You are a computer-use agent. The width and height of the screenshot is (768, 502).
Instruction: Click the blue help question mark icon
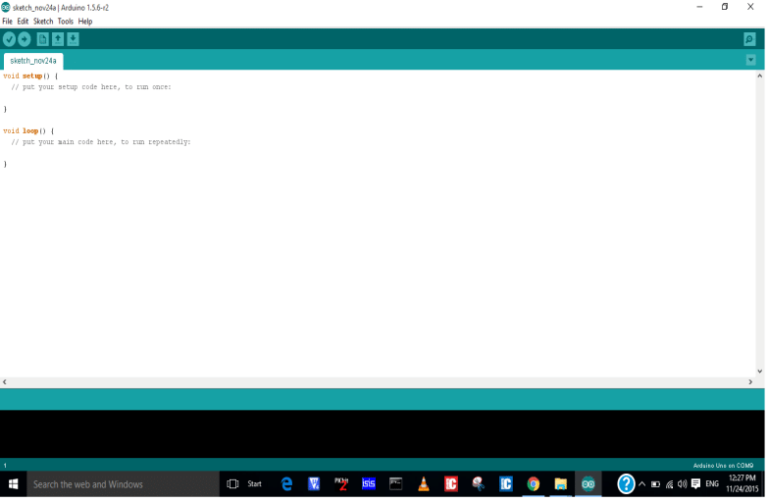pos(625,484)
